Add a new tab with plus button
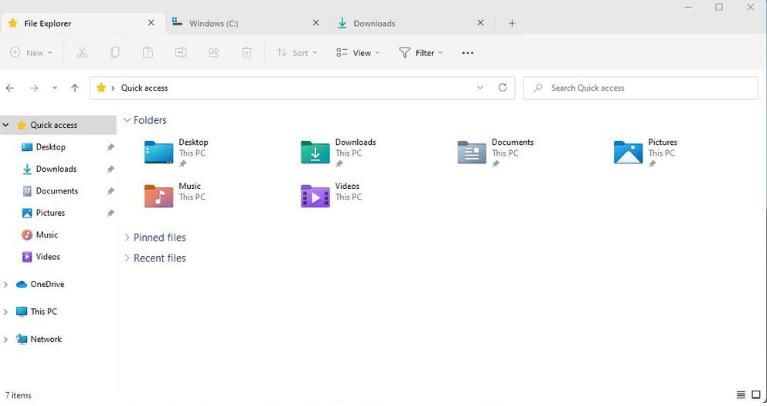The width and height of the screenshot is (767, 406). click(512, 23)
